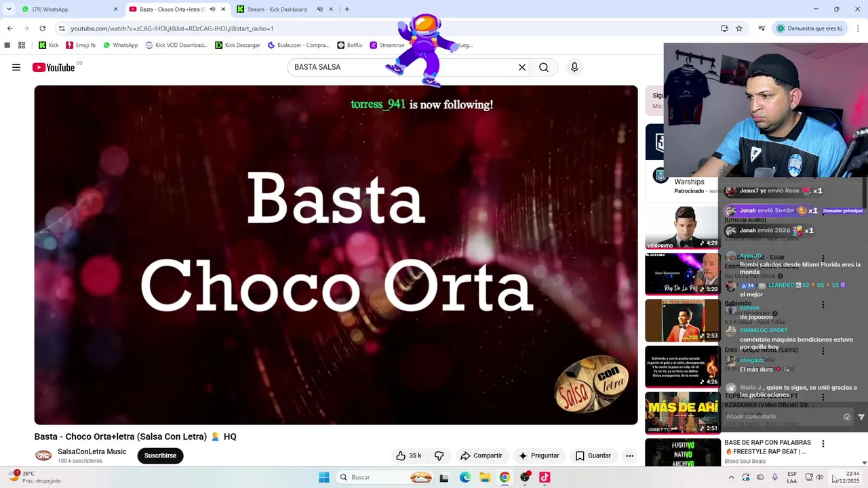The width and height of the screenshot is (868, 488).
Task: Open OBS Studio from the taskbar
Action: pyautogui.click(x=525, y=477)
